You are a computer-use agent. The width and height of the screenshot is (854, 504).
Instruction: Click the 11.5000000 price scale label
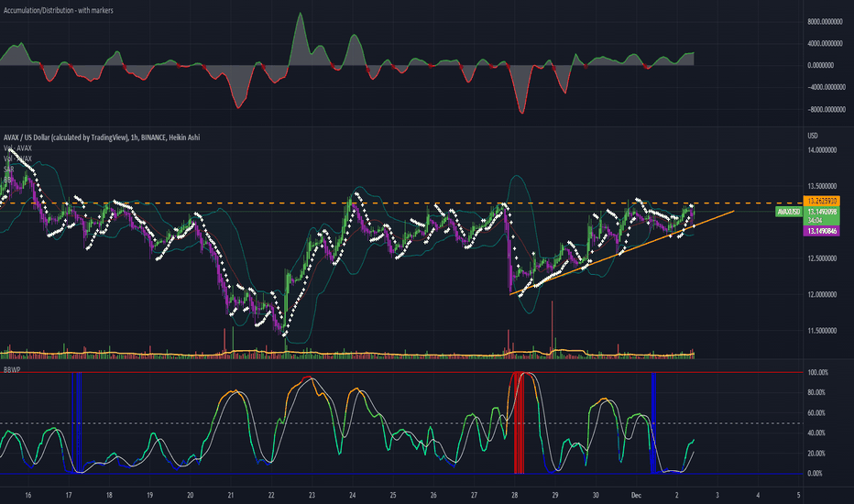823,331
